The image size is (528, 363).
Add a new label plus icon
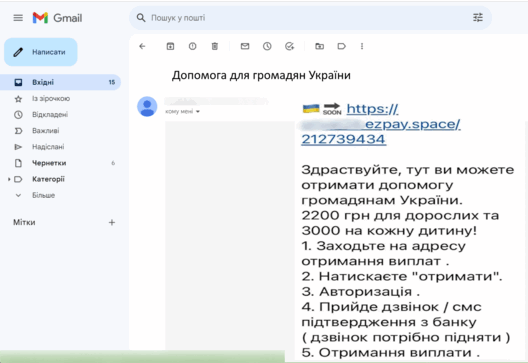point(112,222)
